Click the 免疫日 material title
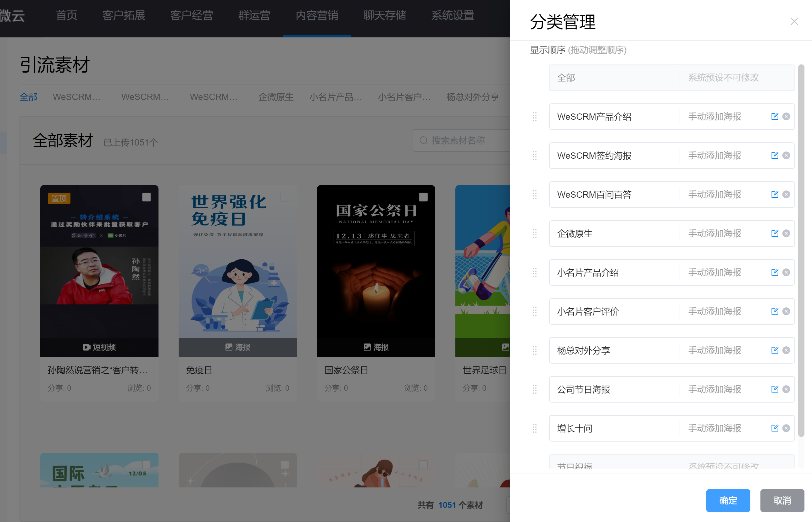 pyautogui.click(x=199, y=370)
